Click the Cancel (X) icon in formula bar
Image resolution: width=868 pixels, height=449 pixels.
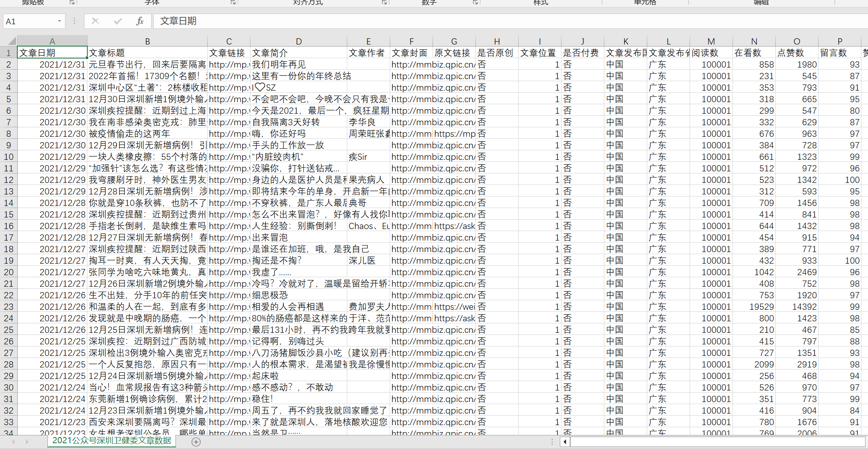click(x=95, y=21)
